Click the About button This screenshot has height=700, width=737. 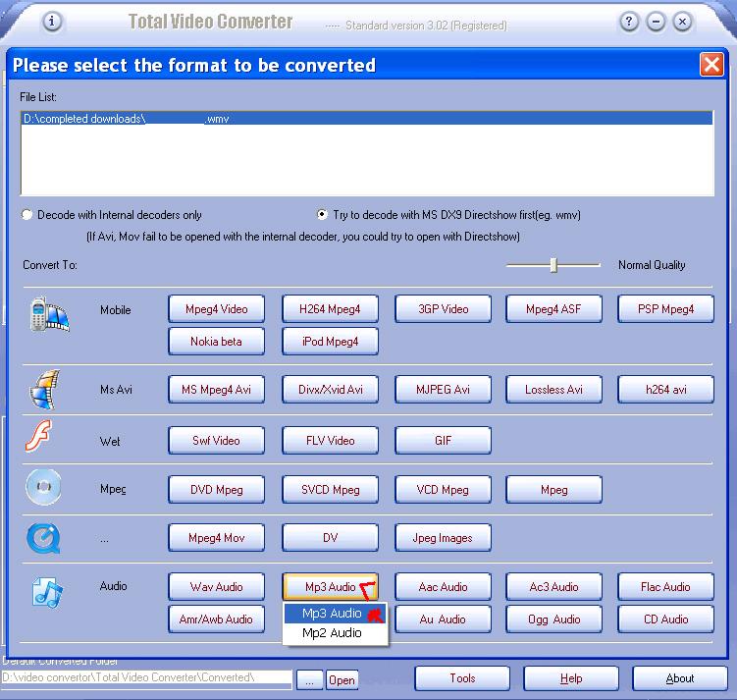(x=680, y=678)
